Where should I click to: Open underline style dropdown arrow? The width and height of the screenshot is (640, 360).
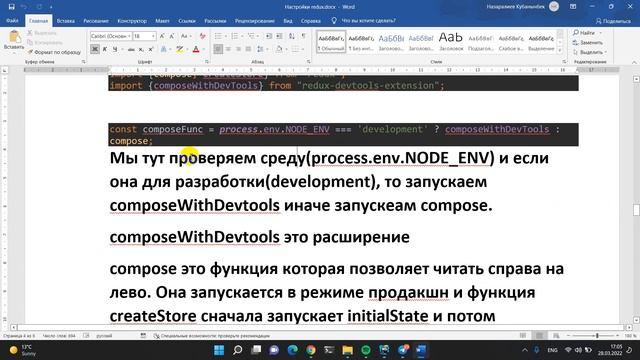pos(121,49)
